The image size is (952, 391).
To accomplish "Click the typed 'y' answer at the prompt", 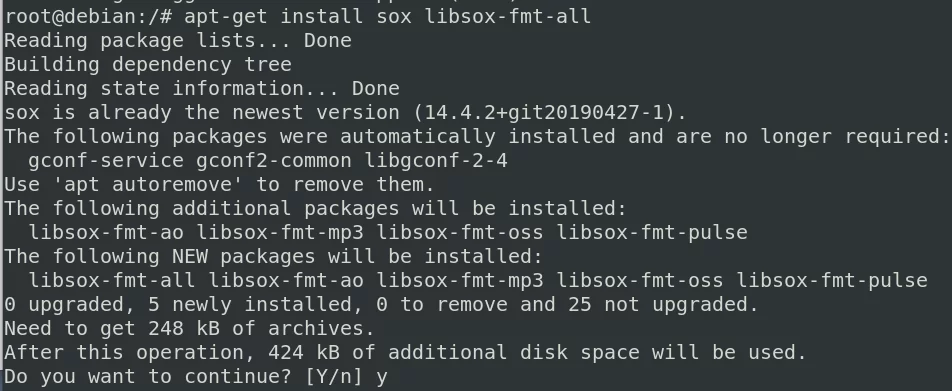I will tap(381, 378).
